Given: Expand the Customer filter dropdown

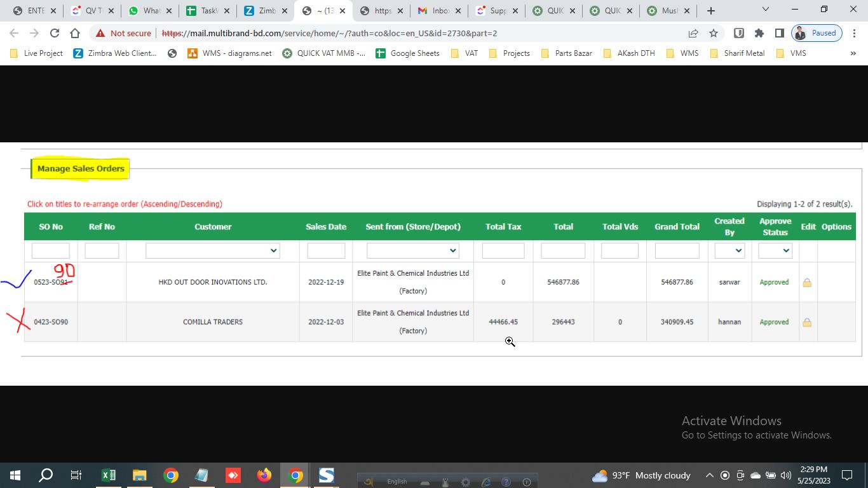Looking at the screenshot, I should coord(213,250).
